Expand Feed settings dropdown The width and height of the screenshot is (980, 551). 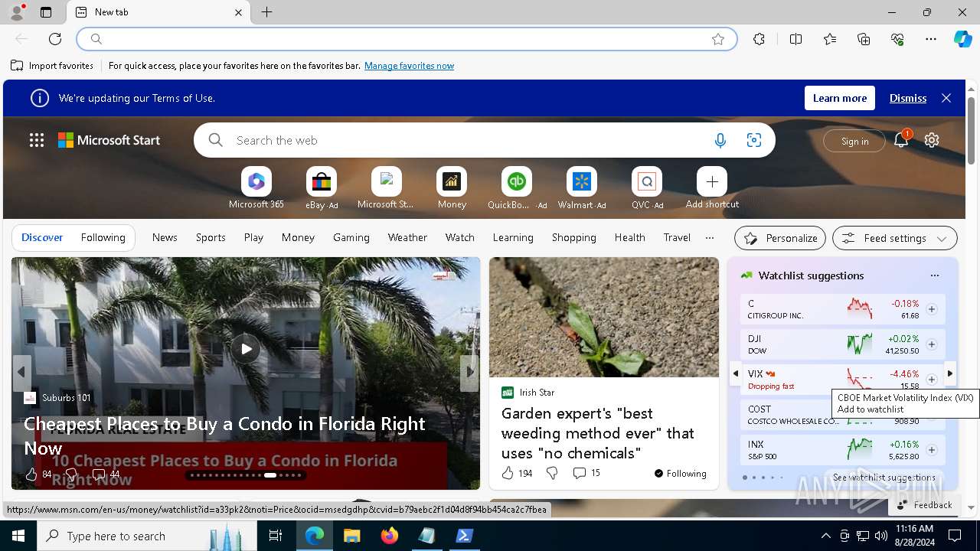(x=894, y=238)
